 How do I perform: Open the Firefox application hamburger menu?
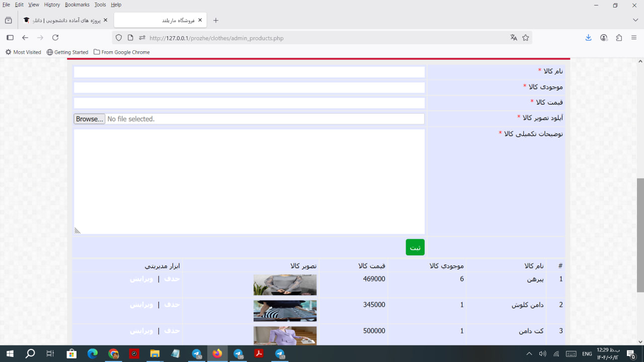pos(634,38)
